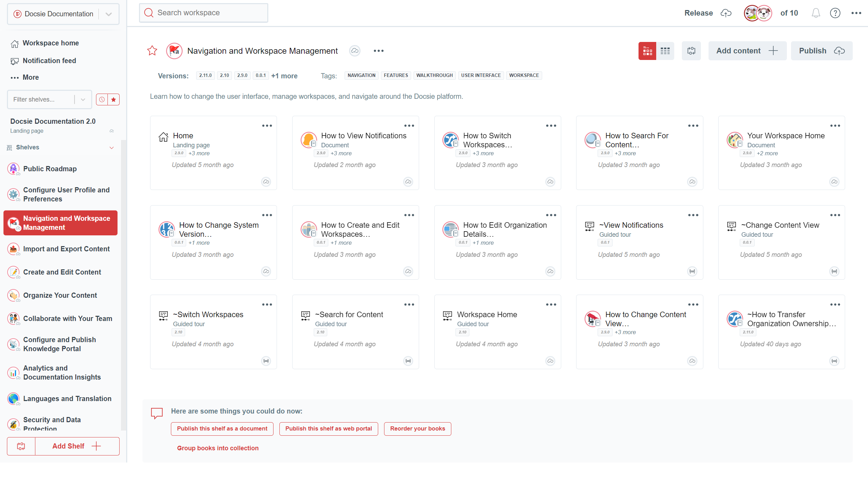Open the notifications bell

point(816,13)
